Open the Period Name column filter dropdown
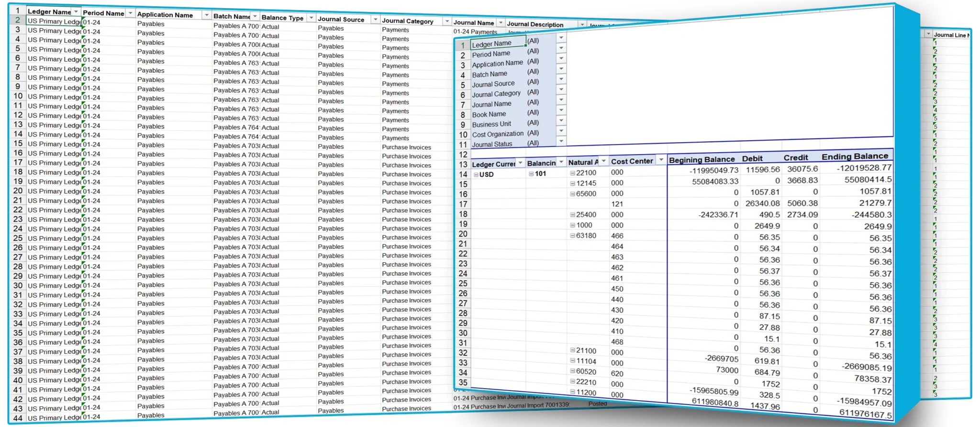 [130, 13]
